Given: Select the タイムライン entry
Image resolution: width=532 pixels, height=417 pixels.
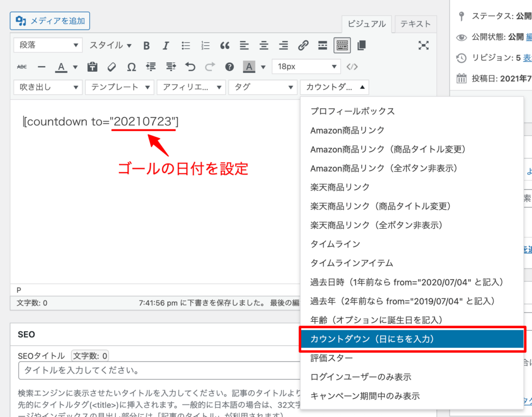Looking at the screenshot, I should (412, 244).
